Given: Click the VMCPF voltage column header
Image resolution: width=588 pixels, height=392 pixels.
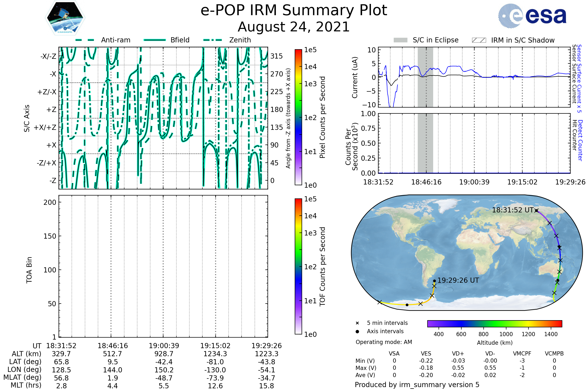Looking at the screenshot, I should click(522, 354).
